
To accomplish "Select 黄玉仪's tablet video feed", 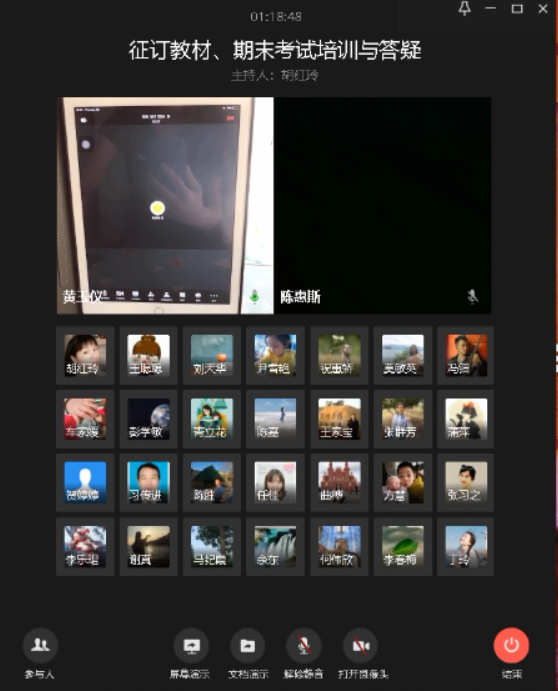I will click(165, 205).
